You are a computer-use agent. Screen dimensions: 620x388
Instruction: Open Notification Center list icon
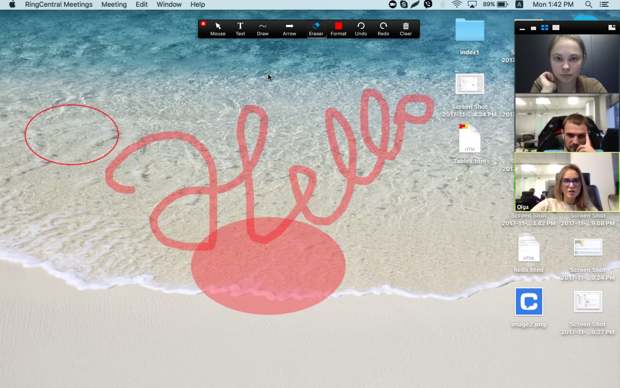(x=604, y=5)
